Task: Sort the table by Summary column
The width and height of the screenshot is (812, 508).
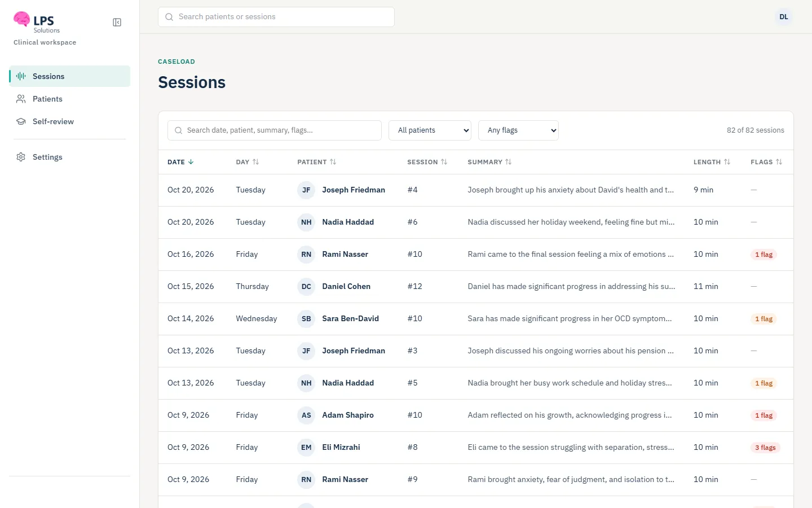Action: [489, 162]
